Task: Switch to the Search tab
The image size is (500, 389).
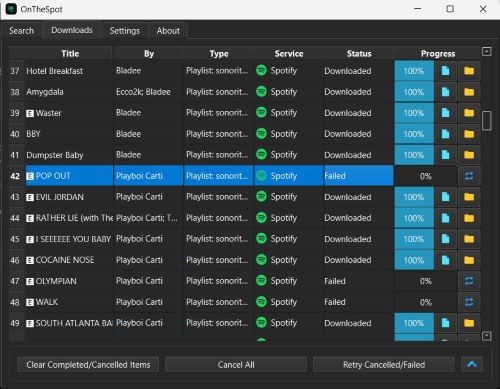Action: coord(21,31)
